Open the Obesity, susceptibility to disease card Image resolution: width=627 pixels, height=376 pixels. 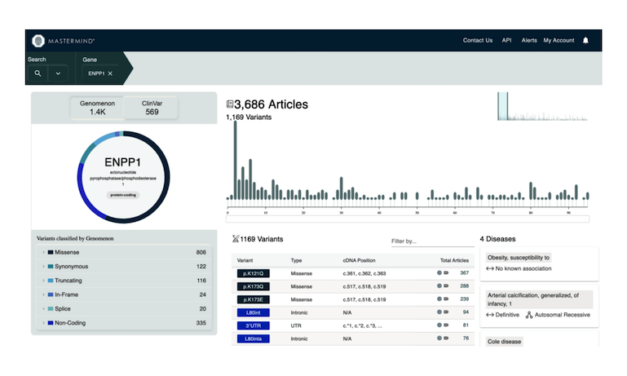[539, 263]
